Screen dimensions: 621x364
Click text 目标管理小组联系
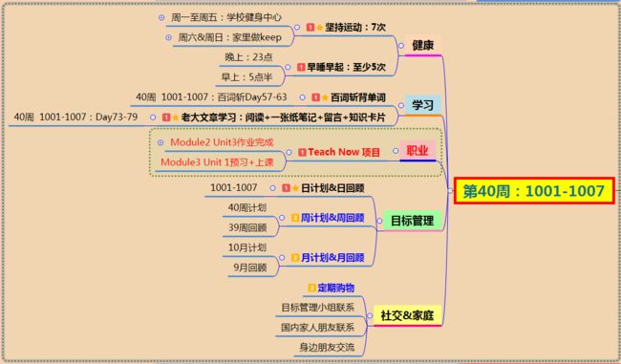pos(317,308)
